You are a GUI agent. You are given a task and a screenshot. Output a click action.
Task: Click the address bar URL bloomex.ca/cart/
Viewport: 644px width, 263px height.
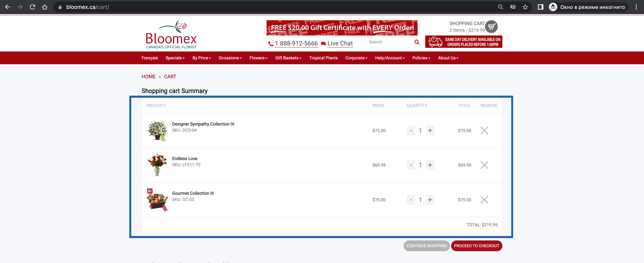[x=87, y=7]
